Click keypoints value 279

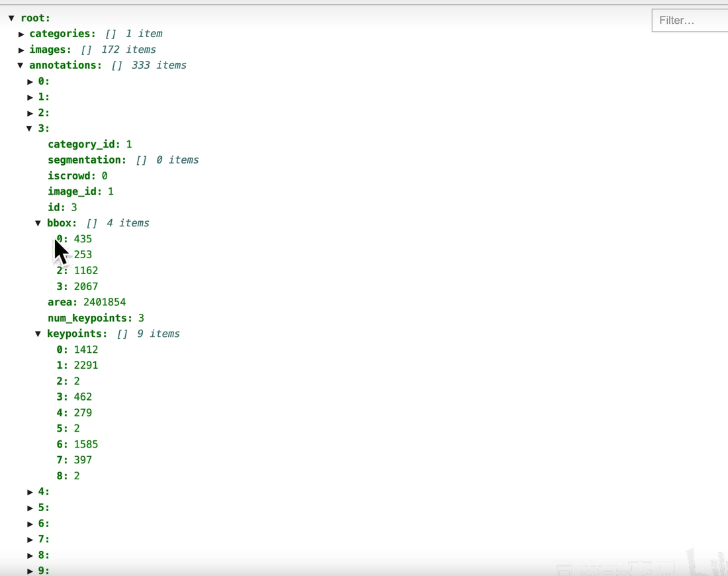(x=83, y=413)
